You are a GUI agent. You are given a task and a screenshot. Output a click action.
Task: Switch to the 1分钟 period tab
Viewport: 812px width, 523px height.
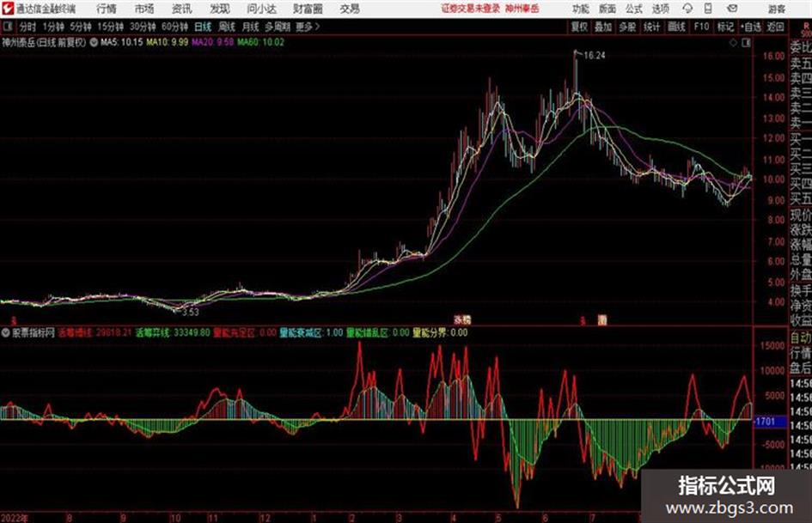pyautogui.click(x=52, y=27)
